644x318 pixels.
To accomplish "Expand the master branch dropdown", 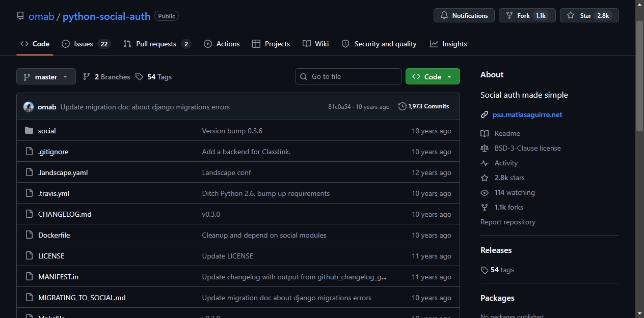I will (x=46, y=76).
